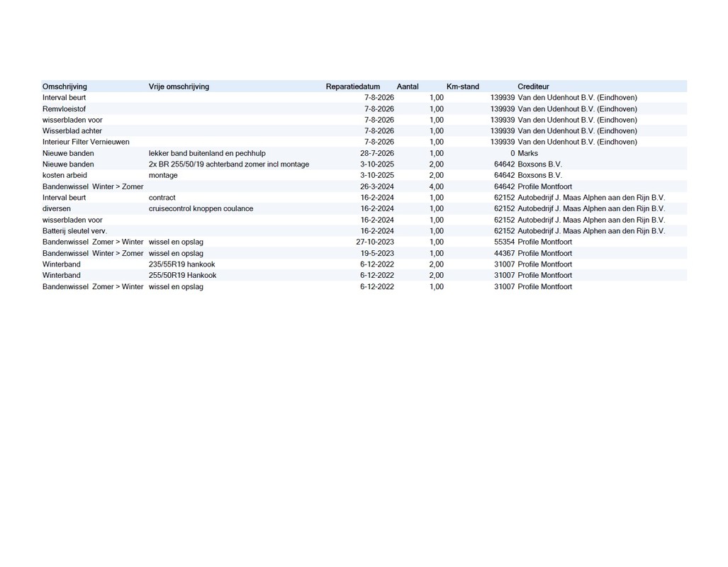
Task: Click 'Bandenwissel Winter > Zomer' in the 26-3-2024 row
Action: click(x=93, y=186)
